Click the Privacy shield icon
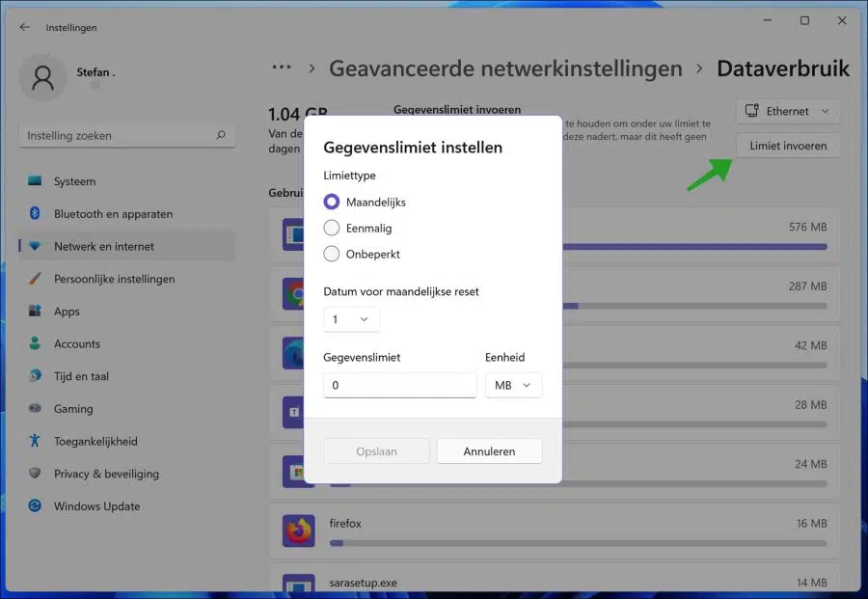868x599 pixels. coord(35,473)
